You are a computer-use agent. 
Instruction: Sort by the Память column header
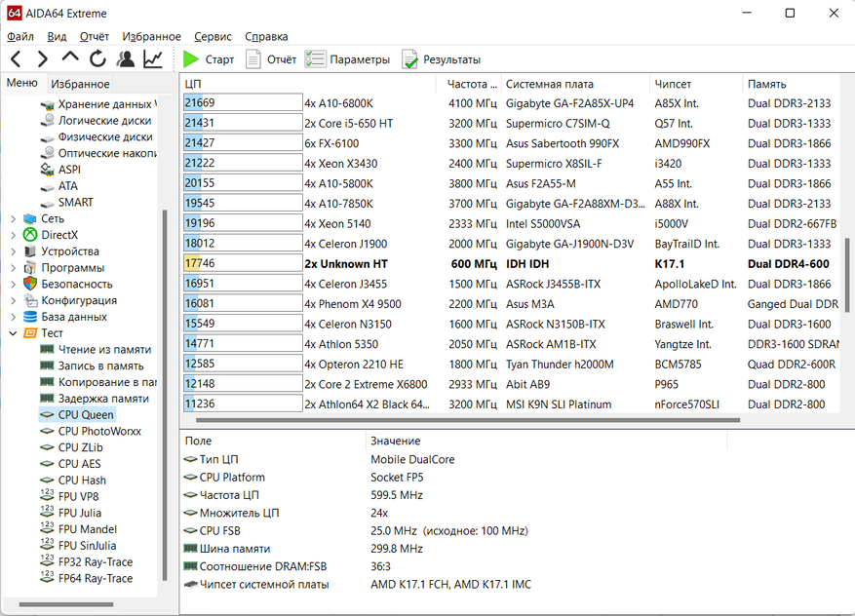tap(793, 84)
